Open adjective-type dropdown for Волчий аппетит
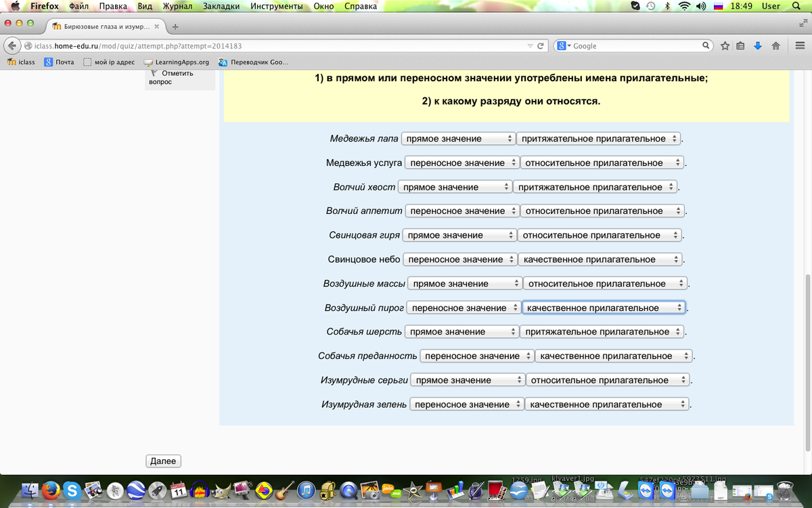 point(603,211)
